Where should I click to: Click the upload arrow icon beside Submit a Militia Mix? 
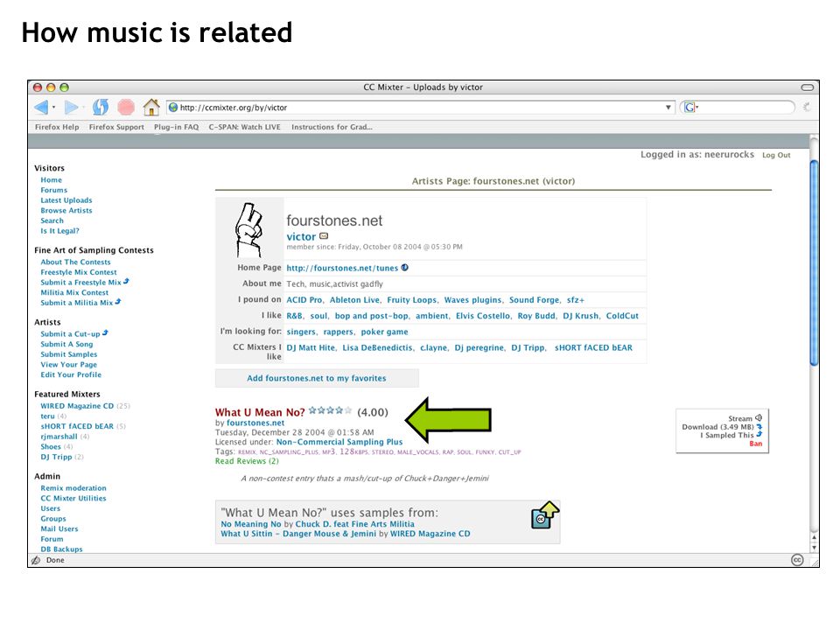pos(118,302)
